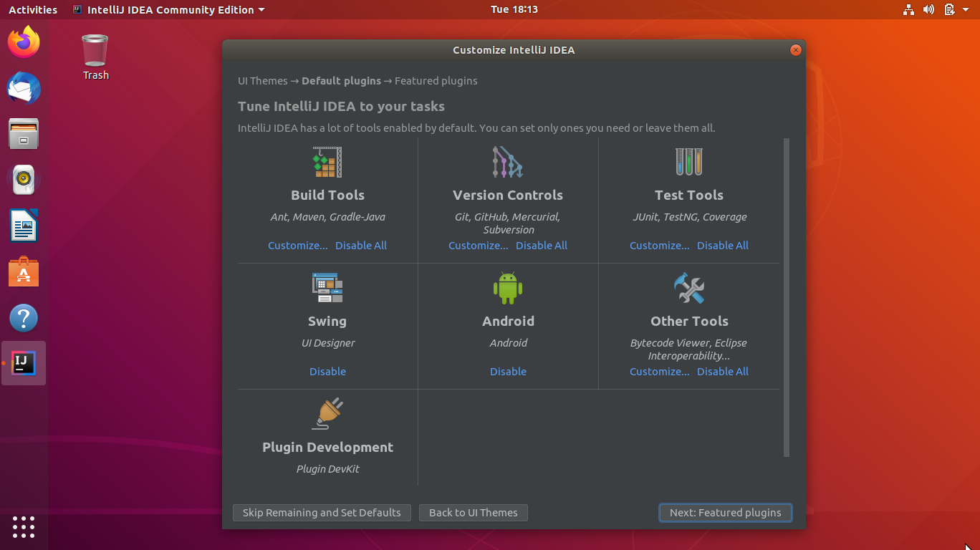
Task: Click the 'Version Controls' heading
Action: 508,195
